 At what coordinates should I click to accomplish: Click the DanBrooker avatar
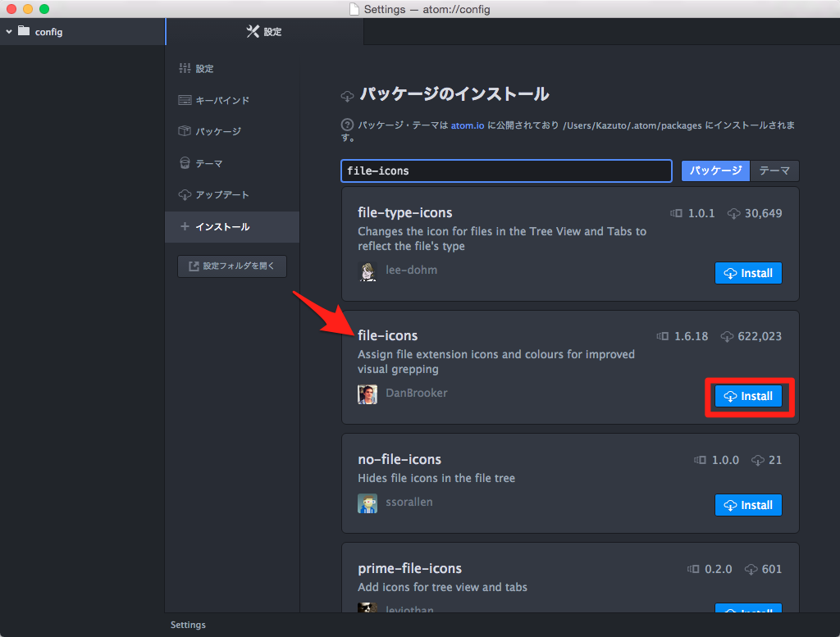pos(367,394)
